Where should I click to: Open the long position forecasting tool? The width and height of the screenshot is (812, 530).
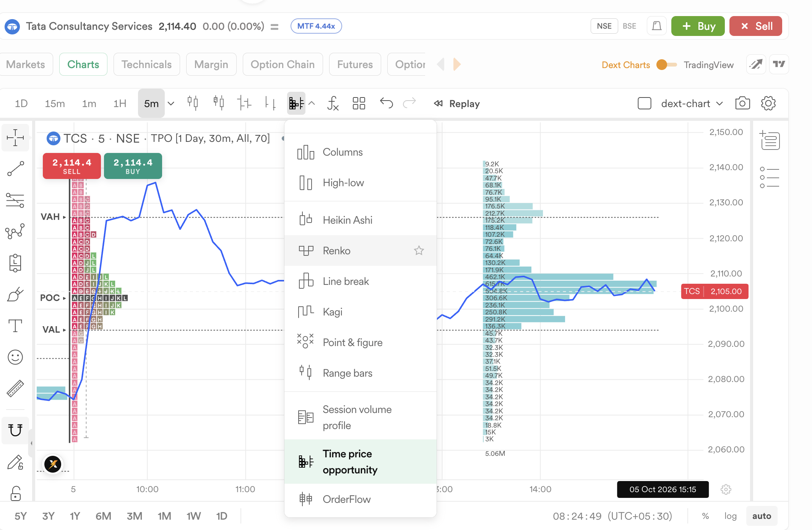pos(15,263)
